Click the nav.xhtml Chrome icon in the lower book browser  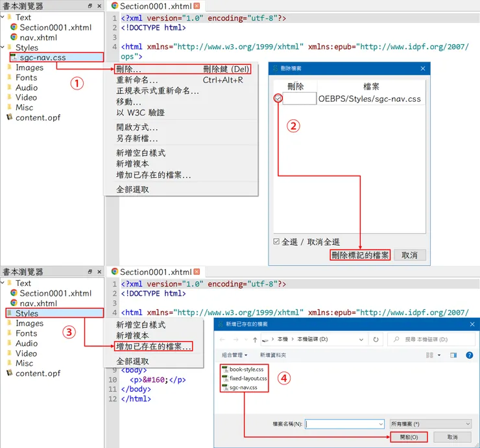click(x=14, y=303)
